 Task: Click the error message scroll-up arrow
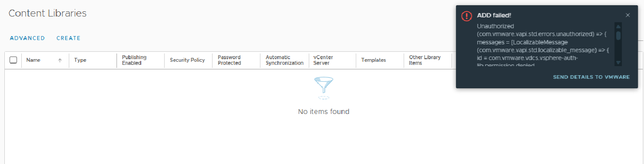click(x=618, y=26)
